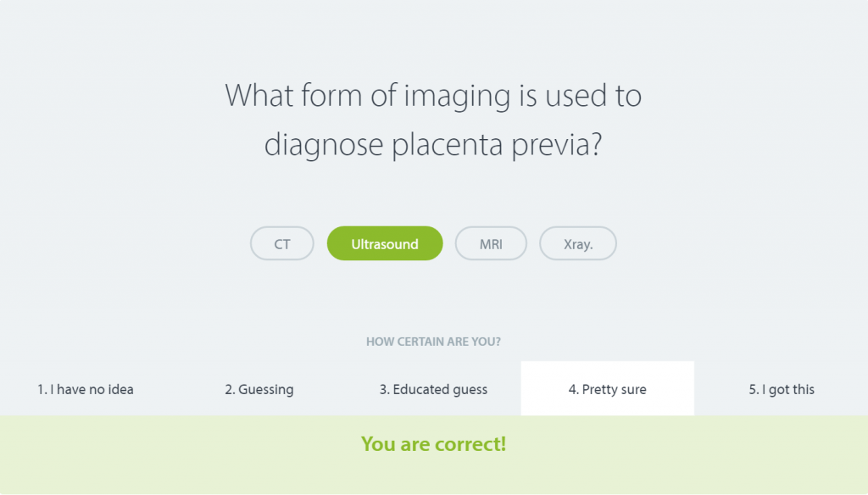This screenshot has width=868, height=495.
Task: Click the placenta previa question text
Action: pos(433,119)
